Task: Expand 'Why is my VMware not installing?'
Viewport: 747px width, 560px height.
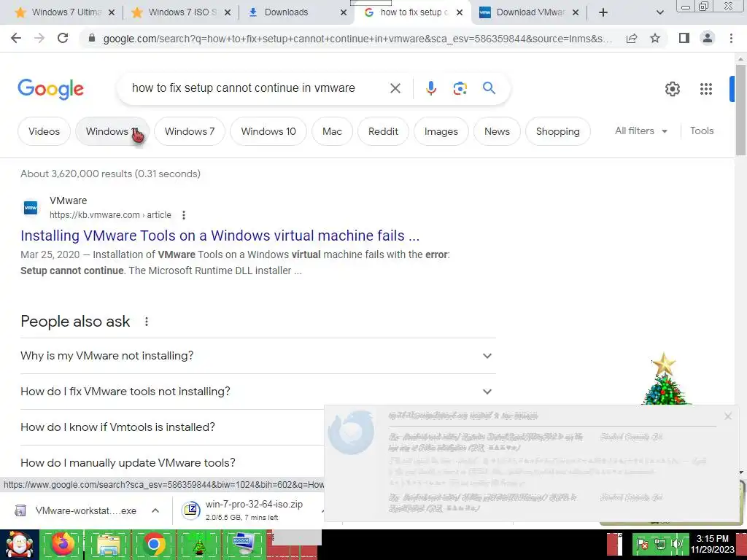Action: click(x=258, y=356)
